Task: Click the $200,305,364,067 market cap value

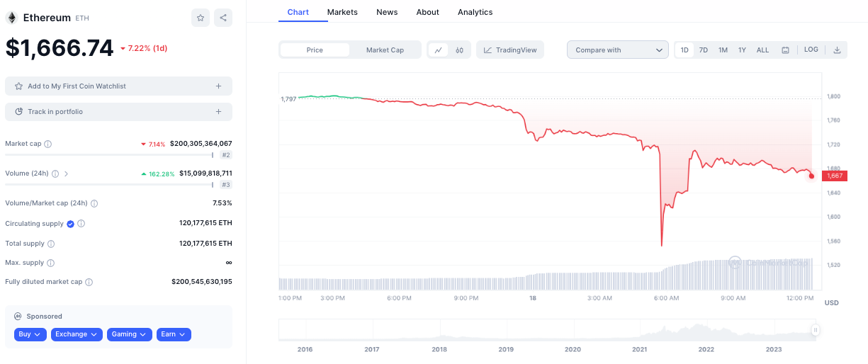Action: point(201,144)
